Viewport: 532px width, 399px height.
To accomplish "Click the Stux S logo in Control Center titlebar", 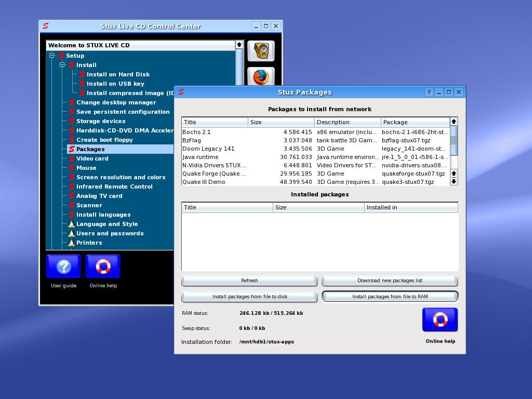I will click(46, 26).
